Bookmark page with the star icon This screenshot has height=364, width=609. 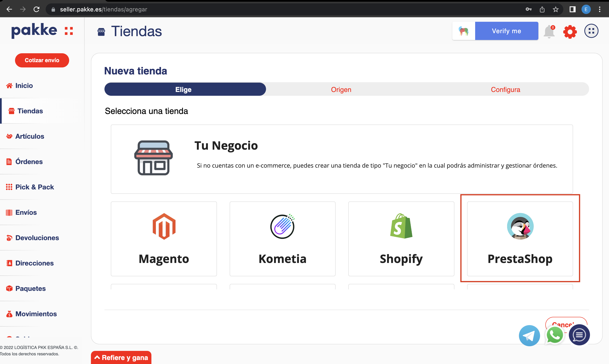pyautogui.click(x=556, y=9)
